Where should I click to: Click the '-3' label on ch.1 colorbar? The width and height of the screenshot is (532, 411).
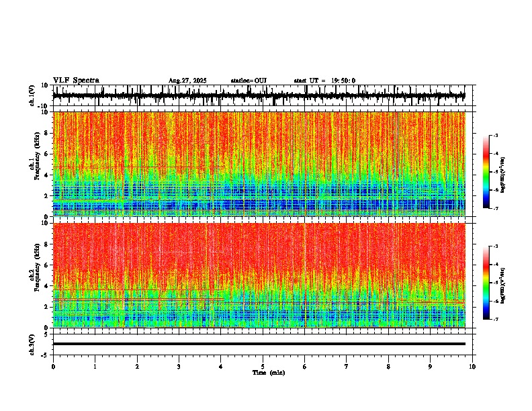[495, 135]
